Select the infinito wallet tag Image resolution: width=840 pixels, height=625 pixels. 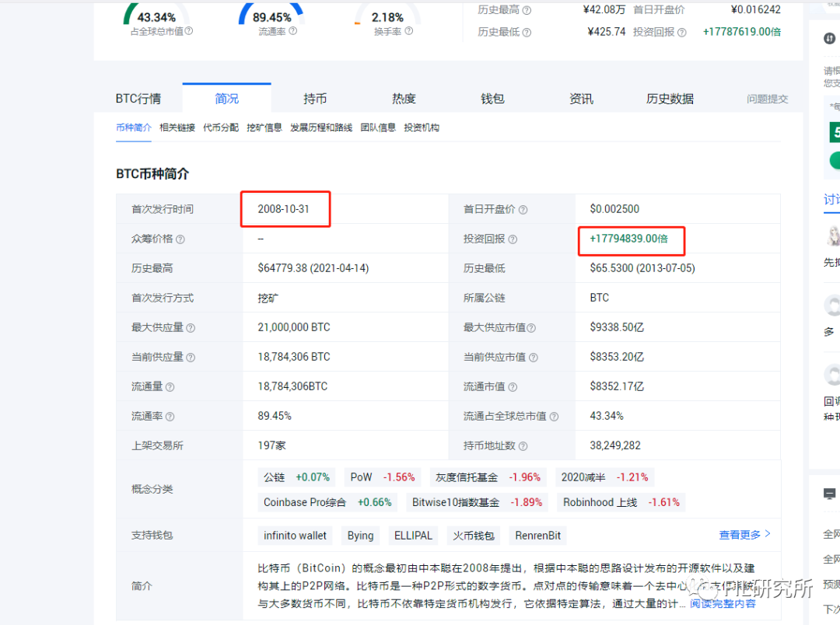[296, 536]
